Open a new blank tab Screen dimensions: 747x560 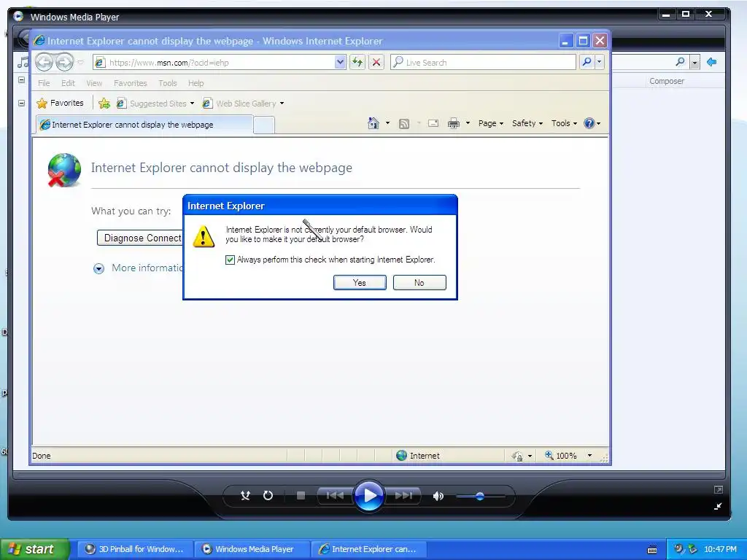264,125
